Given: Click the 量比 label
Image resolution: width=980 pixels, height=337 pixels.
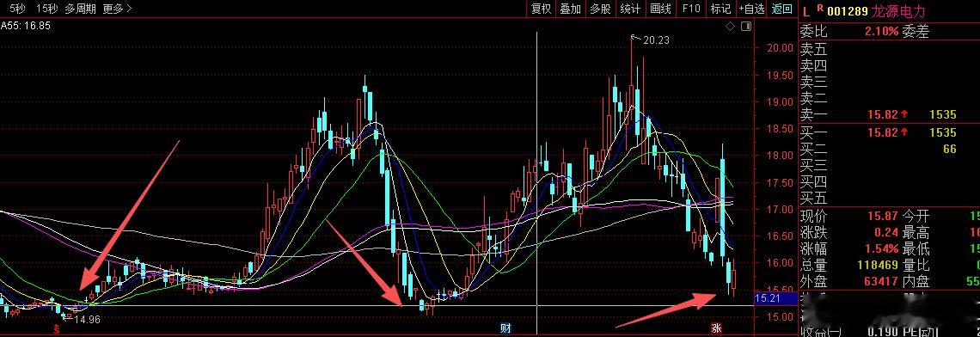Looking at the screenshot, I should [916, 266].
